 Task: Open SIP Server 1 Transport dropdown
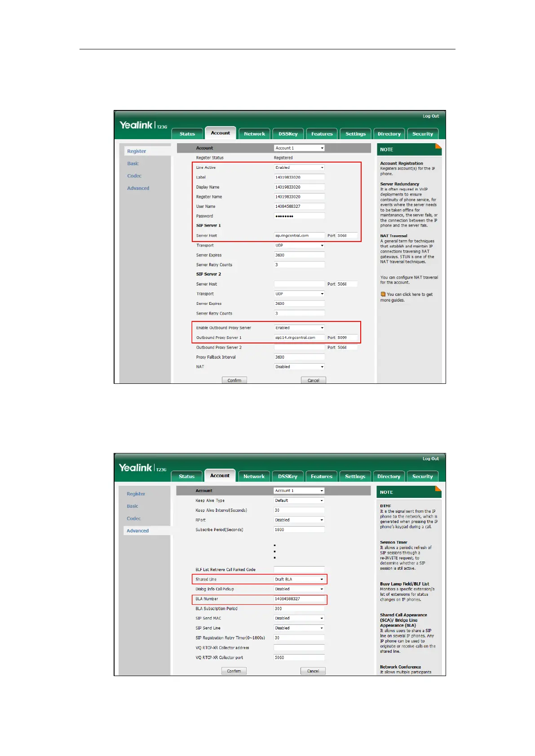(x=299, y=246)
